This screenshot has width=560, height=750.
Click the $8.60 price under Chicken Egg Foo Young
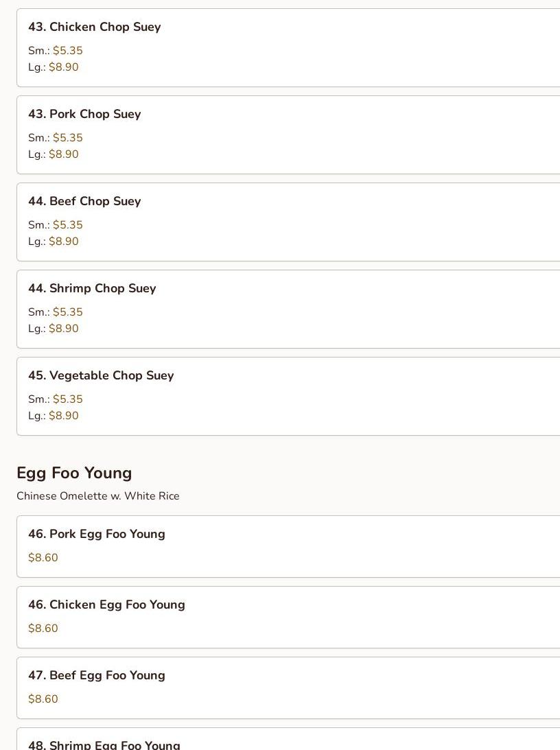(x=43, y=629)
